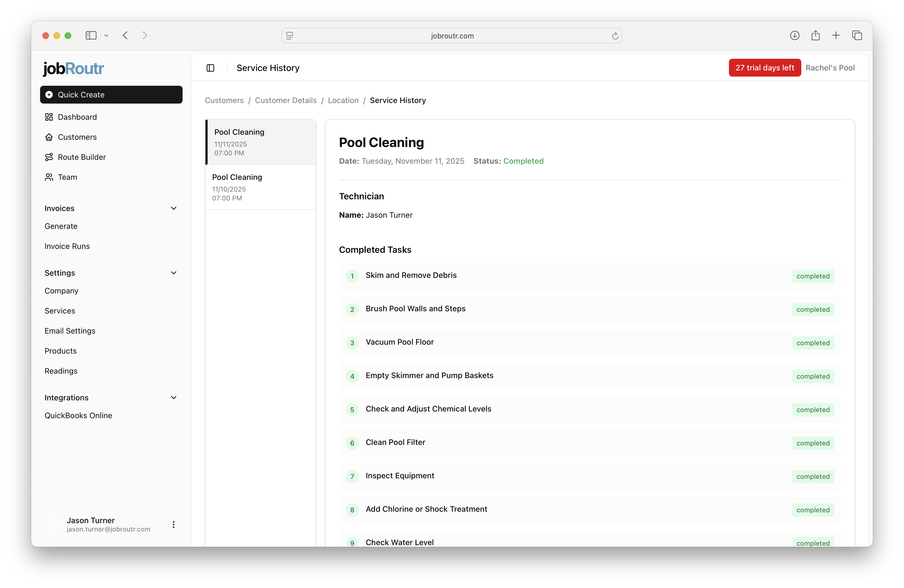Click the 27 trial days left button
Screen dimensions: 904x588
764,68
